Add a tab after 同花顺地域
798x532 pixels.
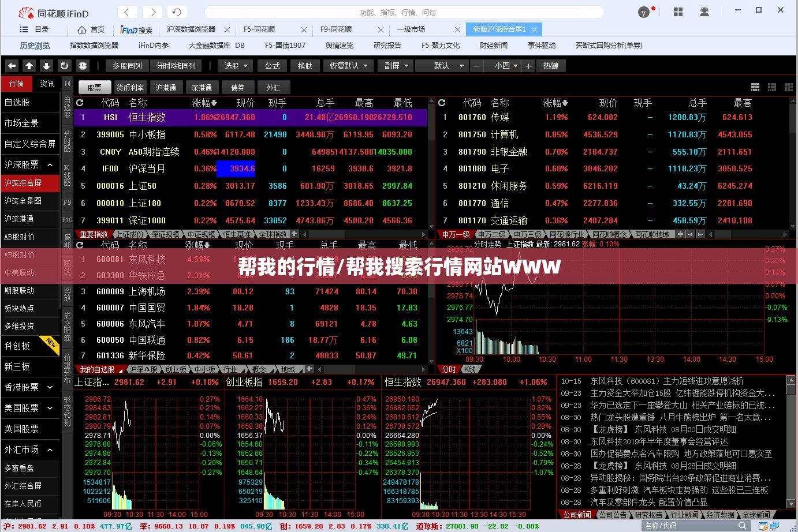point(680,234)
